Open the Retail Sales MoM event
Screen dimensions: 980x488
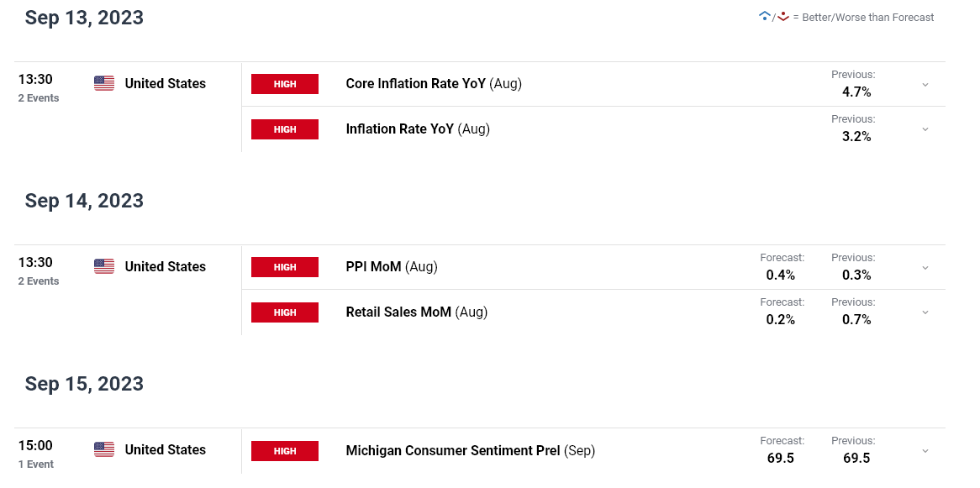[416, 312]
